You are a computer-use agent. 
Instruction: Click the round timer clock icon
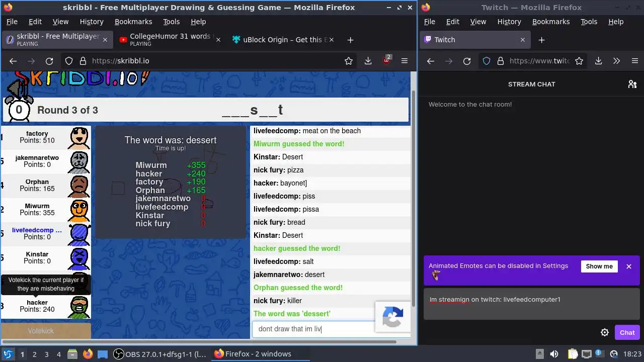pyautogui.click(x=19, y=110)
